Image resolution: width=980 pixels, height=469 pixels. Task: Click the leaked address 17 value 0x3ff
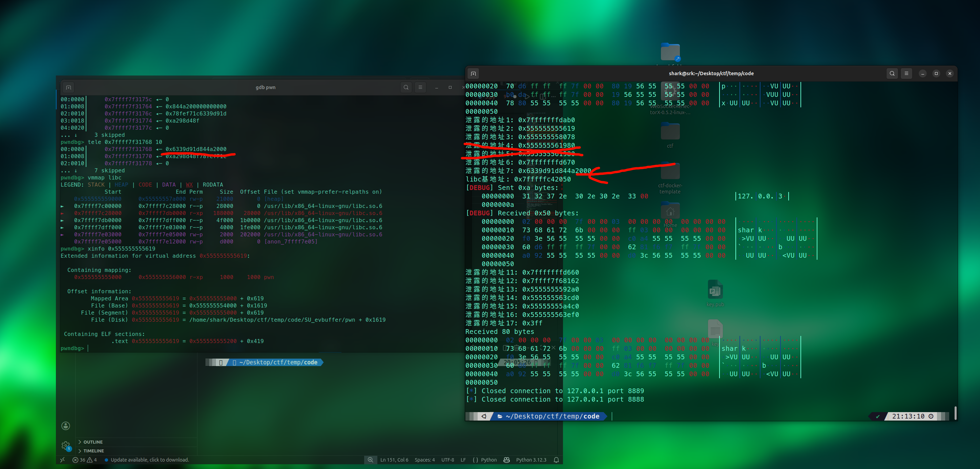532,323
